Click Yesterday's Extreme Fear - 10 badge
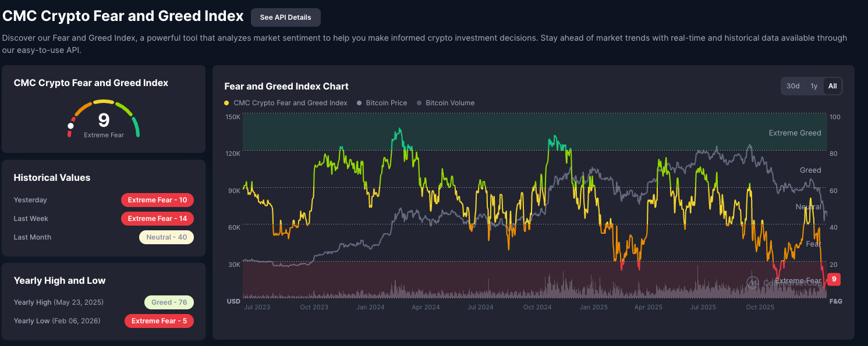The width and height of the screenshot is (868, 346). click(x=157, y=200)
